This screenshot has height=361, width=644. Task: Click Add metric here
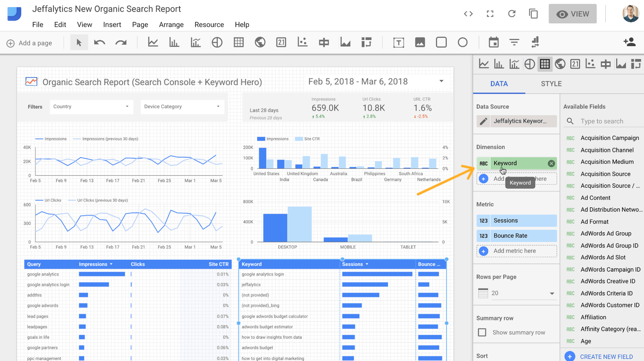pos(517,251)
